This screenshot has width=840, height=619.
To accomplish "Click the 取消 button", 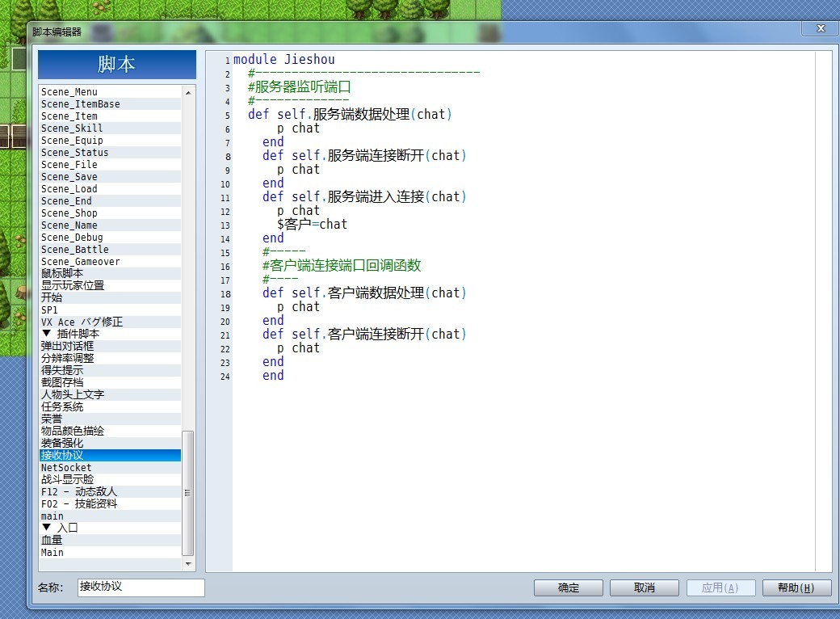I will pos(645,588).
